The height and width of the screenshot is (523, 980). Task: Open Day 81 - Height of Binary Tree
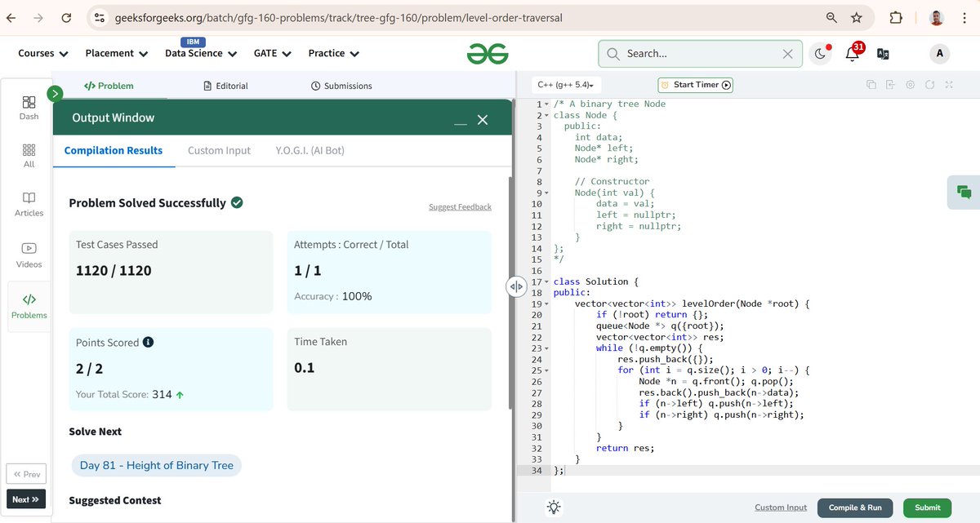157,466
